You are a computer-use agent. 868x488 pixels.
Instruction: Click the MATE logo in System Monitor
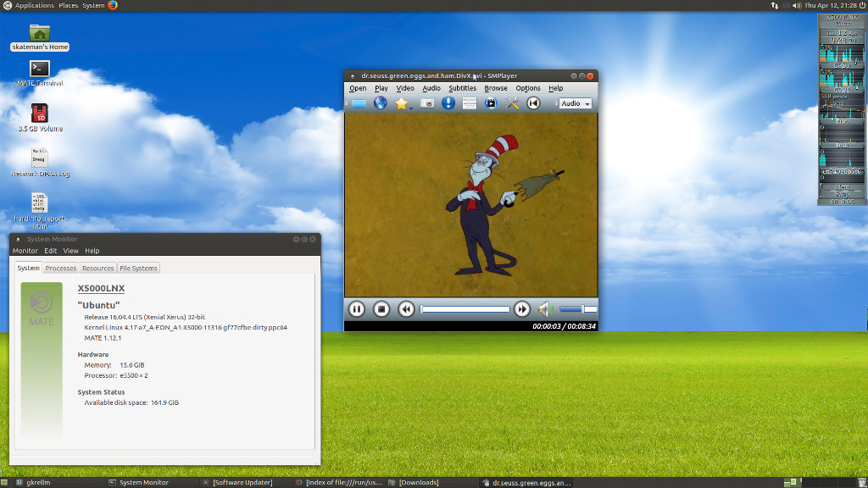click(x=42, y=308)
